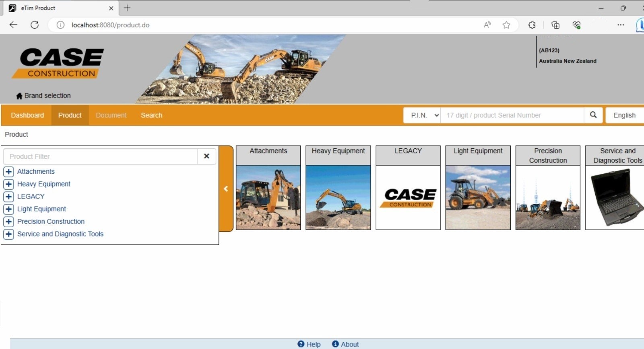This screenshot has width=644, height=349.
Task: Go back with browser back arrow
Action: tap(13, 25)
